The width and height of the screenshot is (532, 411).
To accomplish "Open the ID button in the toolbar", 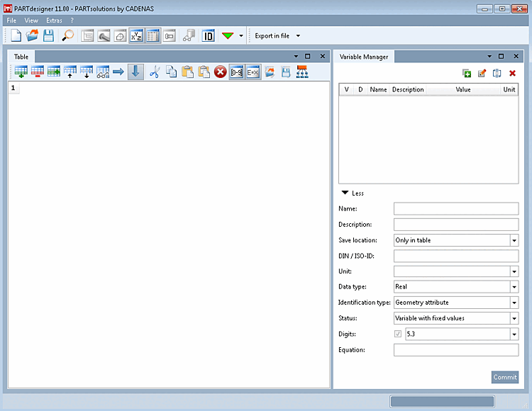I will (208, 35).
